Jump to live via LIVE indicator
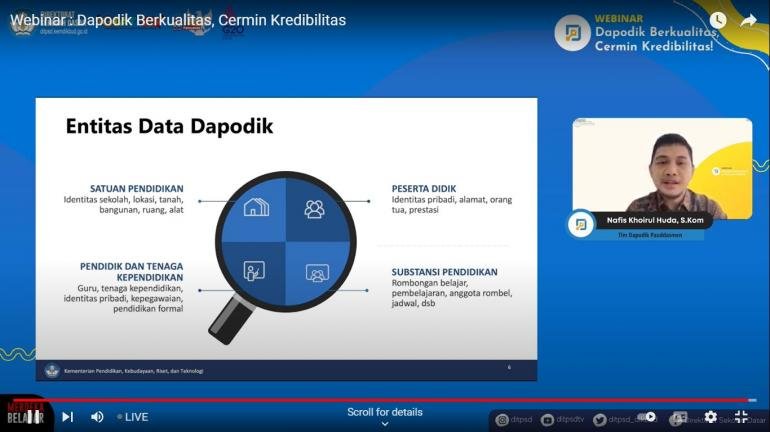The height and width of the screenshot is (432, 770). pos(132,417)
